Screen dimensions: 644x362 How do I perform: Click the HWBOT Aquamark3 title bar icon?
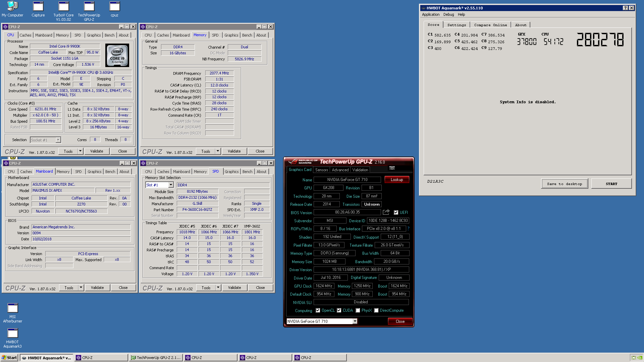click(x=424, y=8)
